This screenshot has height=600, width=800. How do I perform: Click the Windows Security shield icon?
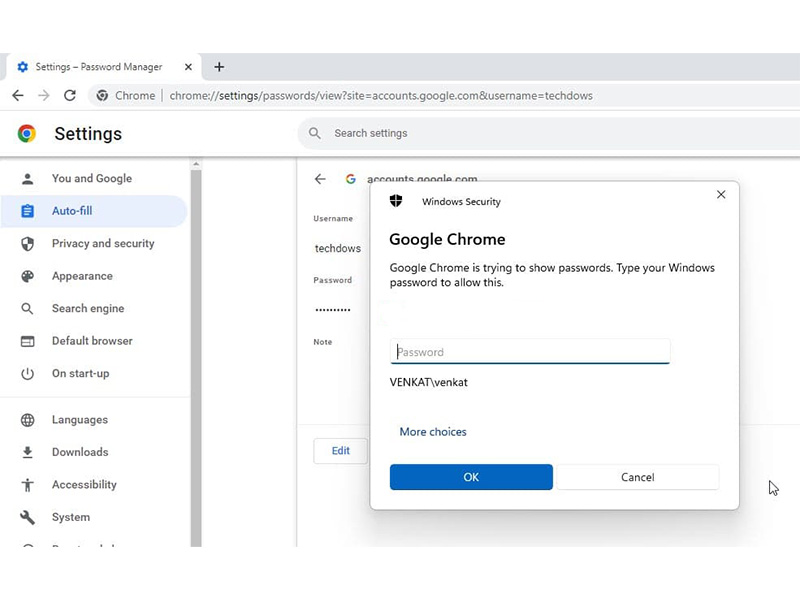point(396,201)
